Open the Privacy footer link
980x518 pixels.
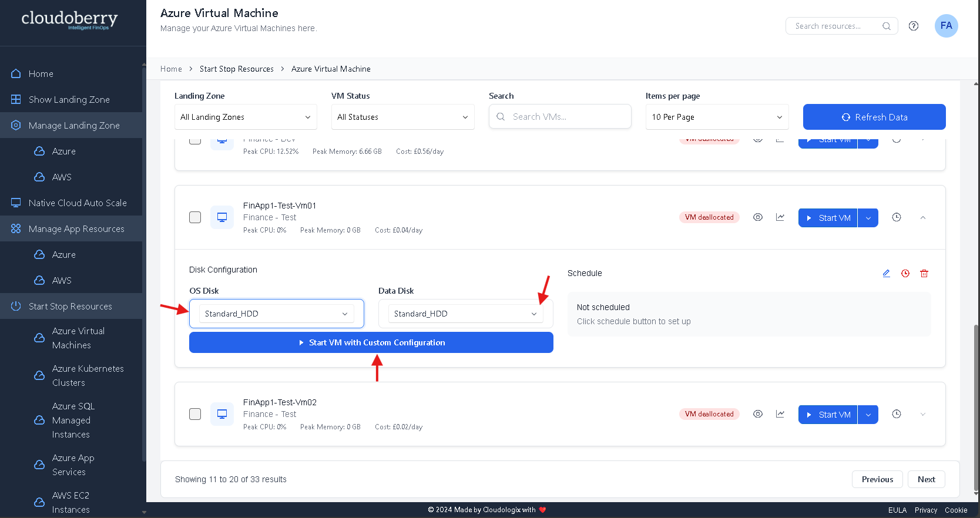click(x=926, y=510)
